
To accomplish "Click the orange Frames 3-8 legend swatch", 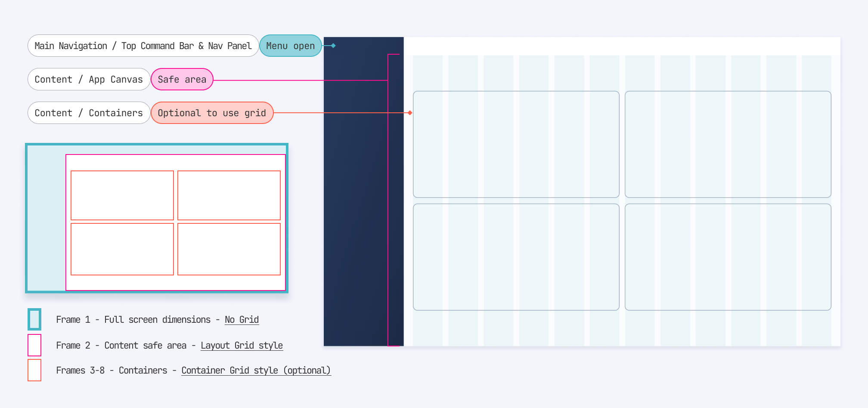I will pos(35,370).
